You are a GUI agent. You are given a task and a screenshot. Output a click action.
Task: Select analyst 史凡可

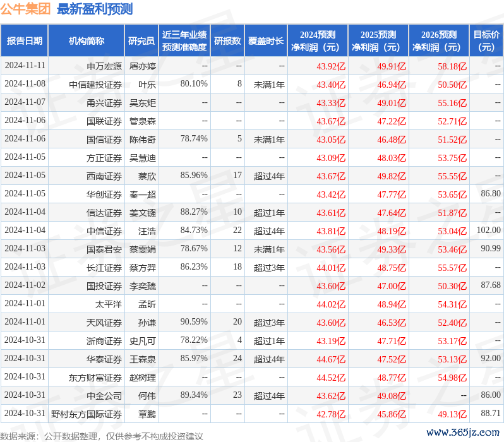point(142,341)
